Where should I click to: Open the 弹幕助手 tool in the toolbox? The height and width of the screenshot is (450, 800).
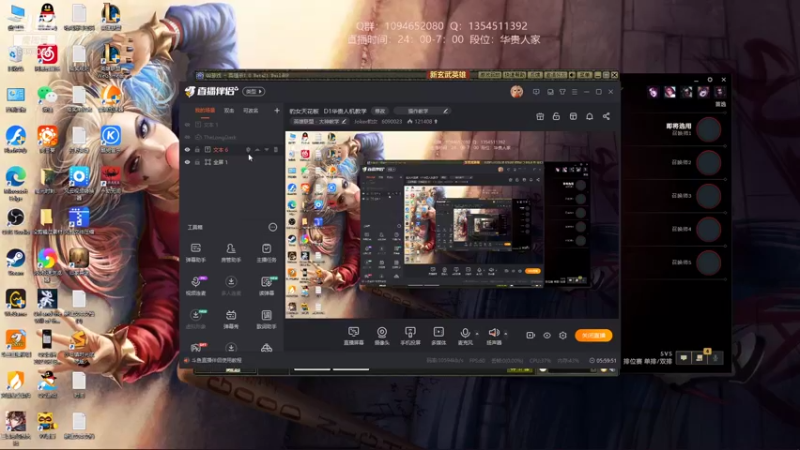tap(195, 253)
